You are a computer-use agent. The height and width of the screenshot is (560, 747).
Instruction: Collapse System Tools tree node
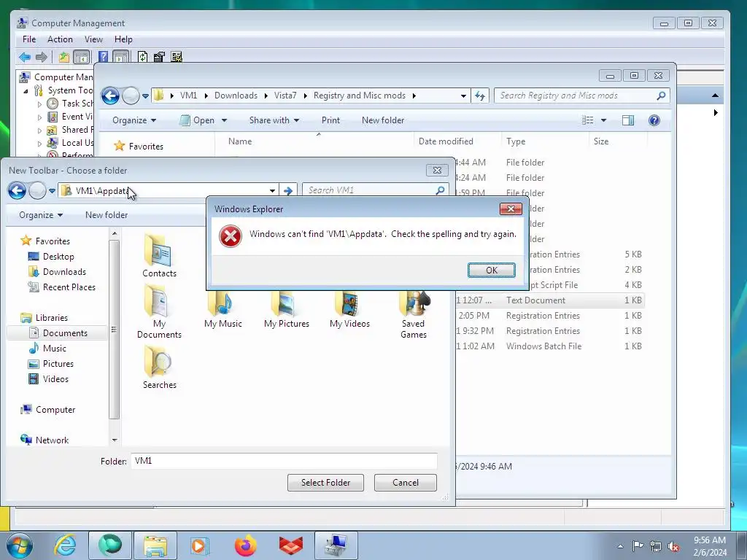coord(26,91)
